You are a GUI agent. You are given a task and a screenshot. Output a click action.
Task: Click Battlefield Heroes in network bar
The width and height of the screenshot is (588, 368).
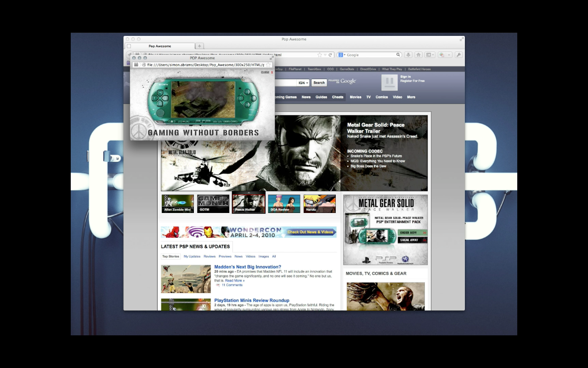point(419,69)
